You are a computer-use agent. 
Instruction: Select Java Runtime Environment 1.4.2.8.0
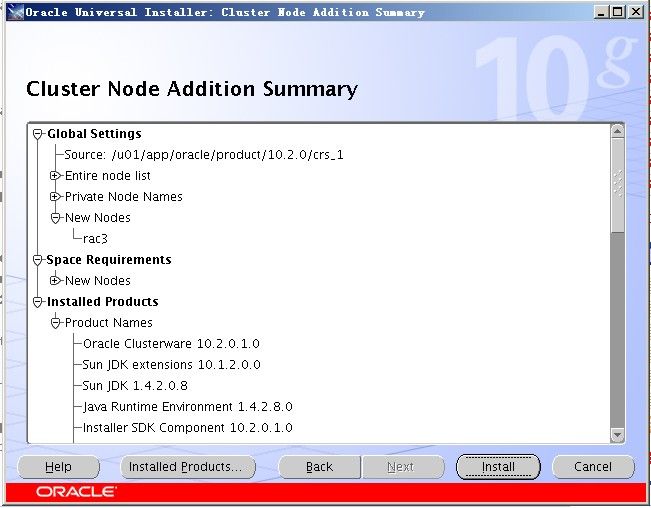(x=188, y=407)
